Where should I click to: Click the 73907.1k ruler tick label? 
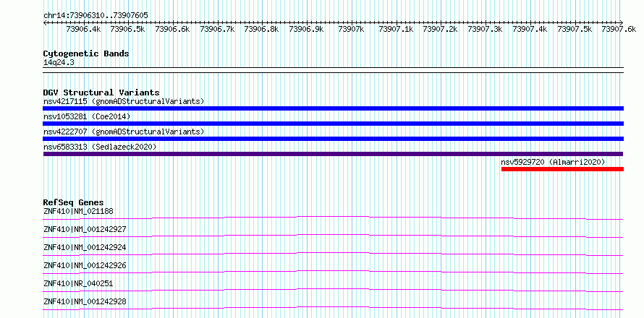pos(396,29)
